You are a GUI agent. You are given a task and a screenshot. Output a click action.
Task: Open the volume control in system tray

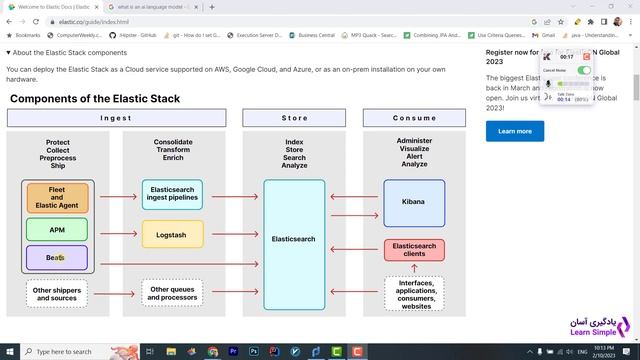coord(570,351)
